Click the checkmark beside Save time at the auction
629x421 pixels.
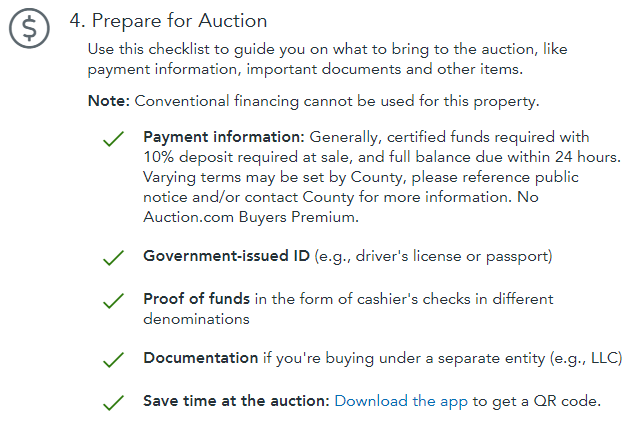pos(114,403)
